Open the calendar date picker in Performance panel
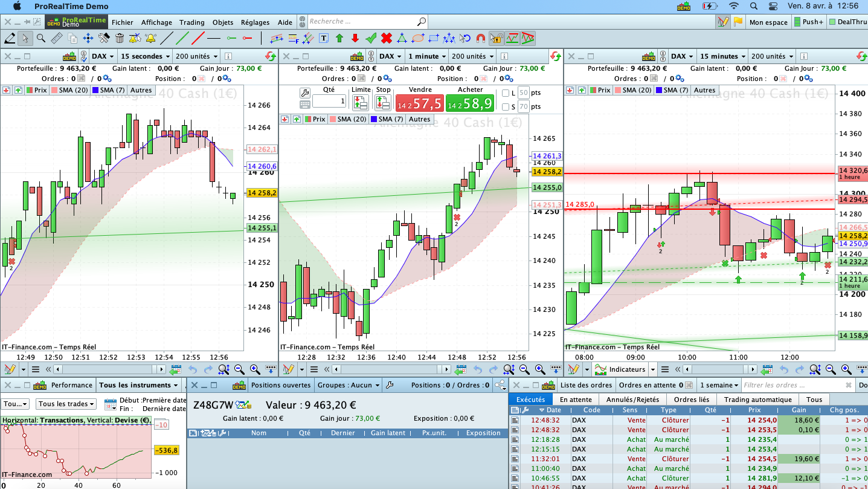Screen dimensions: 868x489 (110, 404)
